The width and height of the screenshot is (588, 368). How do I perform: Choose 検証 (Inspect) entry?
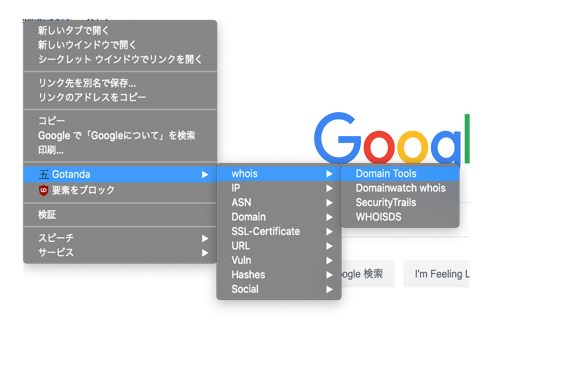[120, 214]
